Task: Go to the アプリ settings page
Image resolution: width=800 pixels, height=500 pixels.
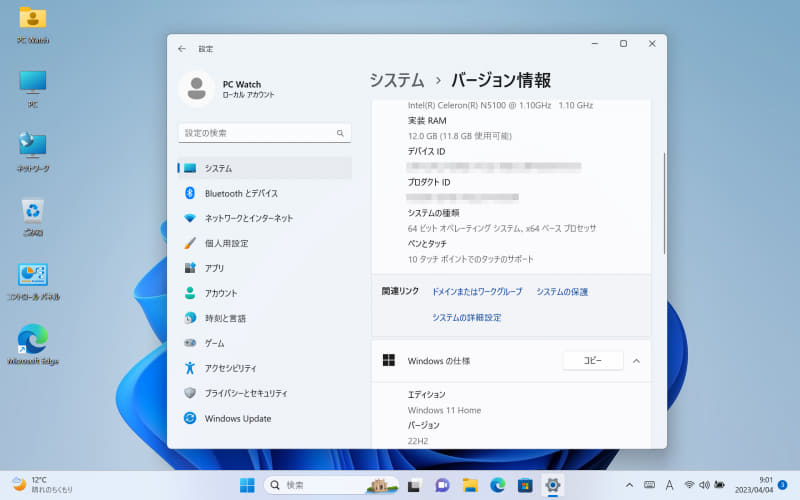Action: click(264, 268)
